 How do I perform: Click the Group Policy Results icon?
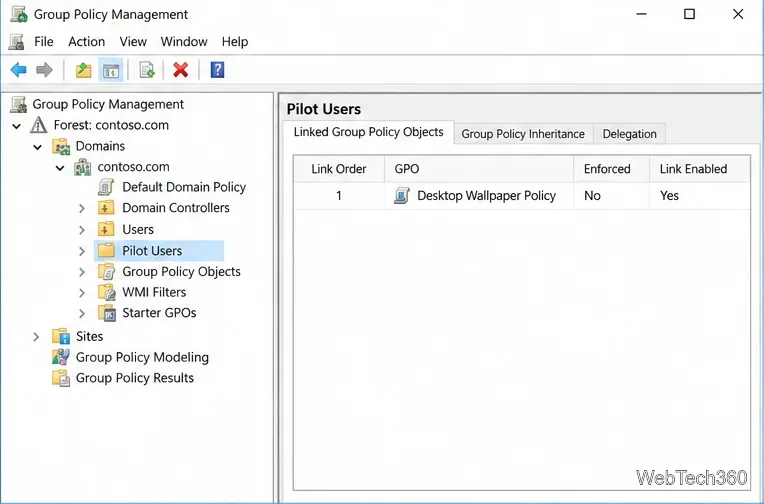pos(61,378)
